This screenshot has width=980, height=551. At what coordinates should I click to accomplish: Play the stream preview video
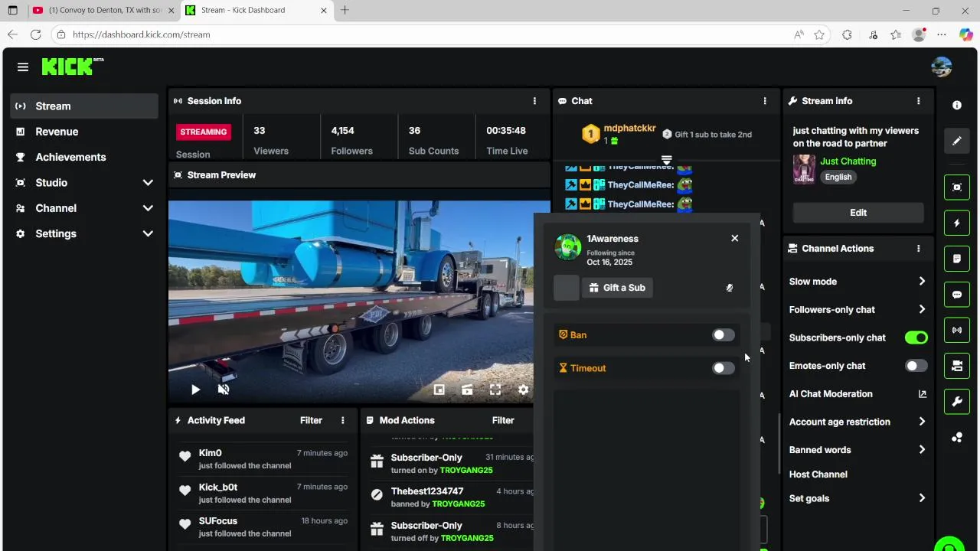pos(195,390)
